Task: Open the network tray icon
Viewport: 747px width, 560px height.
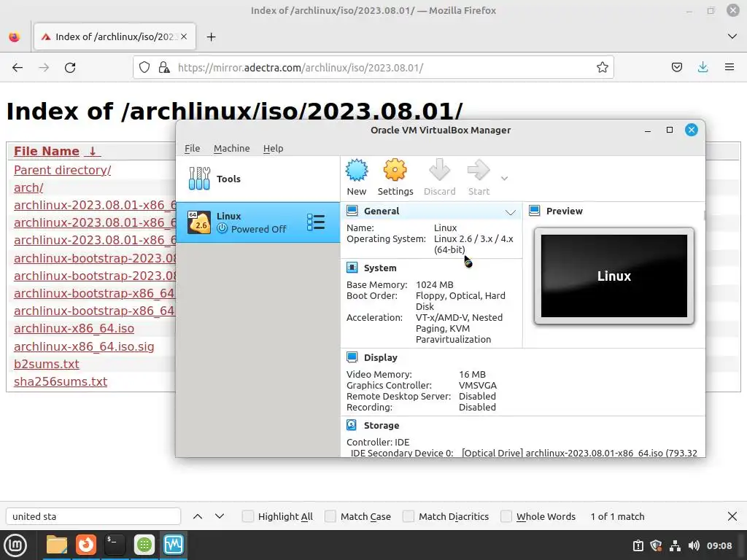Action: [x=675, y=545]
